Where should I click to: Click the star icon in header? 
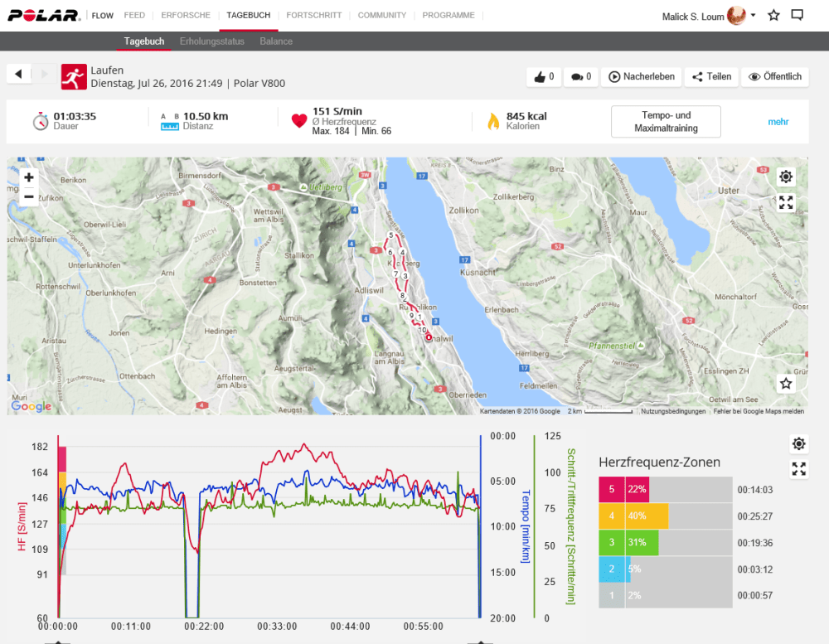pyautogui.click(x=773, y=15)
